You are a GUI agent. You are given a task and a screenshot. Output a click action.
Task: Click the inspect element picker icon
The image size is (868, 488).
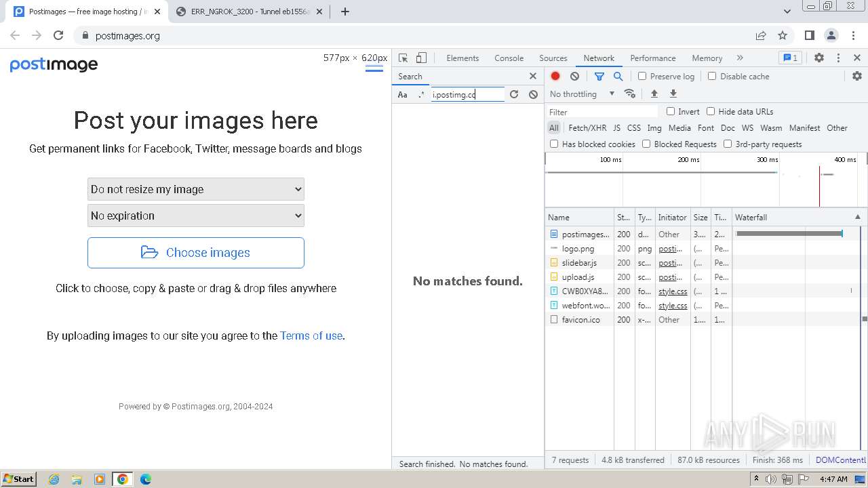click(x=403, y=58)
